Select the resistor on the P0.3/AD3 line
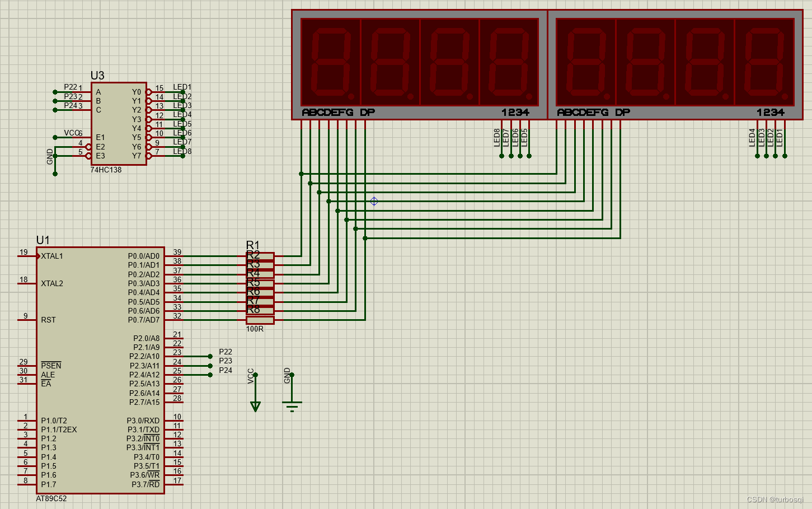 pos(260,284)
